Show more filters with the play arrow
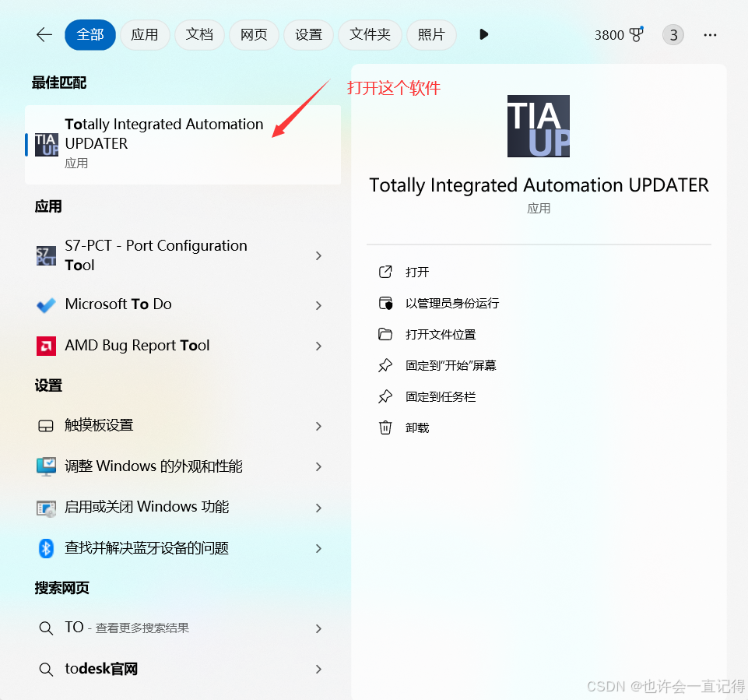Viewport: 748px width, 700px height. click(x=483, y=34)
